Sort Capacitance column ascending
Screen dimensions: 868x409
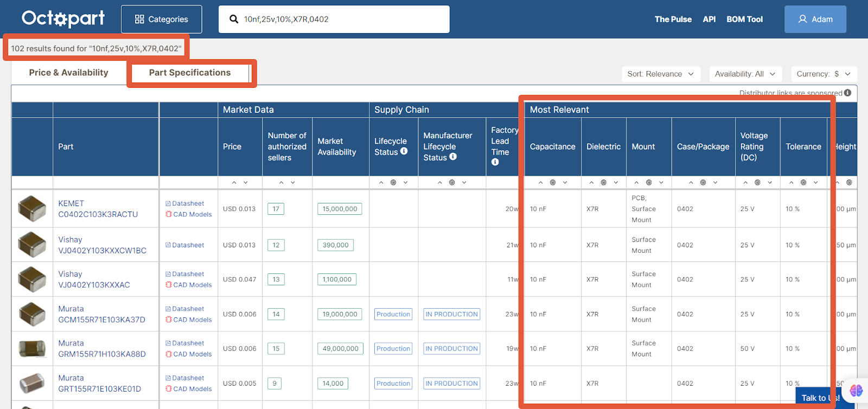[x=541, y=182]
